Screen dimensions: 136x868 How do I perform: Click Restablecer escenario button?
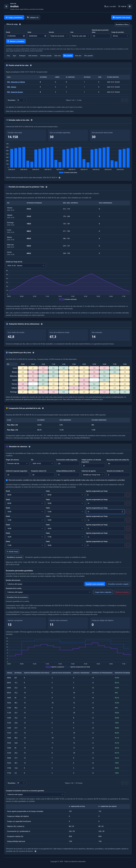click(x=15, y=557)
